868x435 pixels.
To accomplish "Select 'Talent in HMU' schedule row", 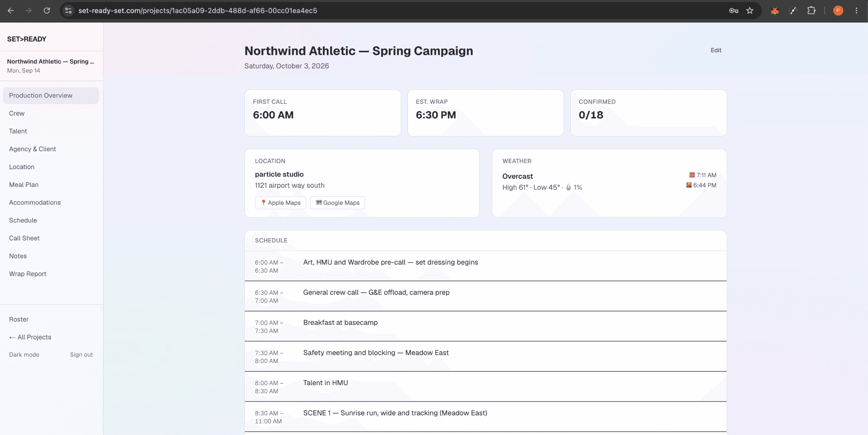I will (x=486, y=386).
